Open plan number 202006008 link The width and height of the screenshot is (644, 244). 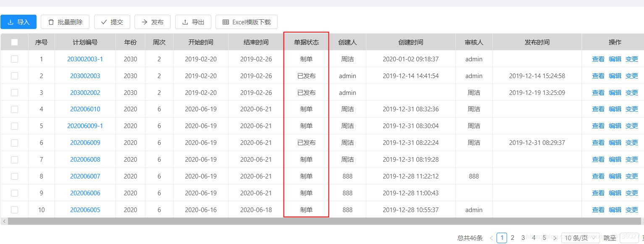point(85,160)
